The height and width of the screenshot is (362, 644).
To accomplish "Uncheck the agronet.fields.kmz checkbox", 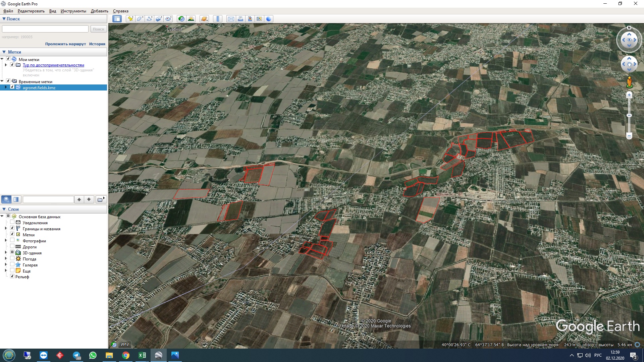I will (12, 87).
